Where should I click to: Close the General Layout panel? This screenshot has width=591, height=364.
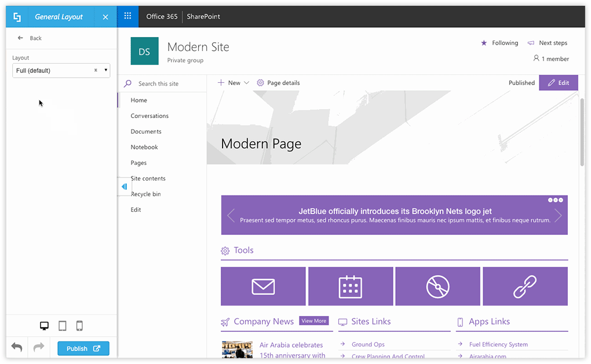(105, 17)
